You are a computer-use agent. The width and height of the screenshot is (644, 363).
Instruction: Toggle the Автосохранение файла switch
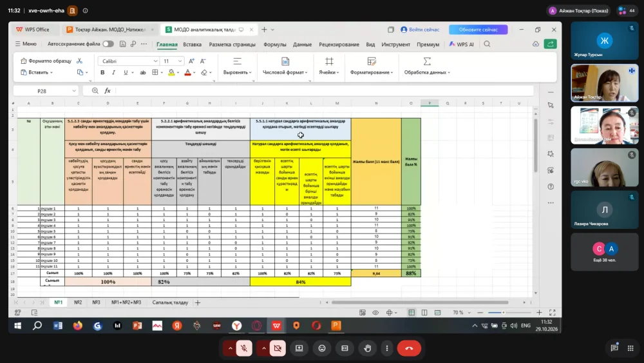pyautogui.click(x=108, y=44)
